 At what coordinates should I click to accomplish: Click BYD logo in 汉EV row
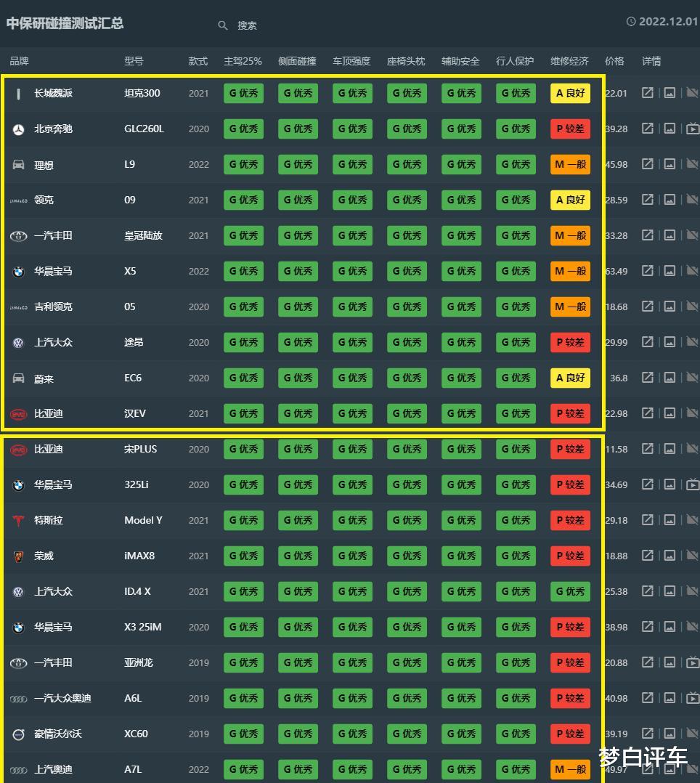pos(18,414)
